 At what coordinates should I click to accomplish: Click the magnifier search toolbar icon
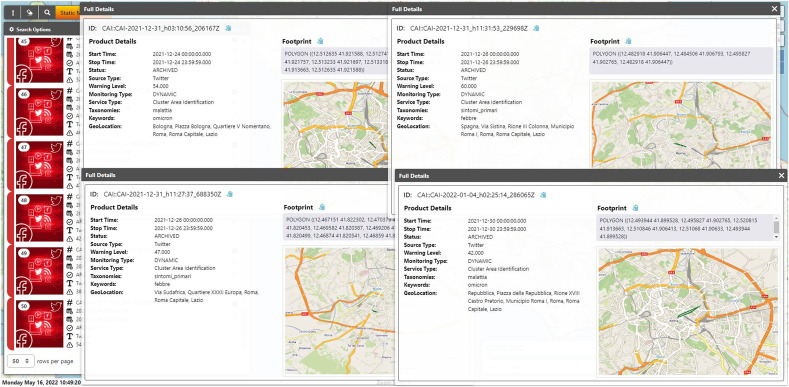[47, 13]
